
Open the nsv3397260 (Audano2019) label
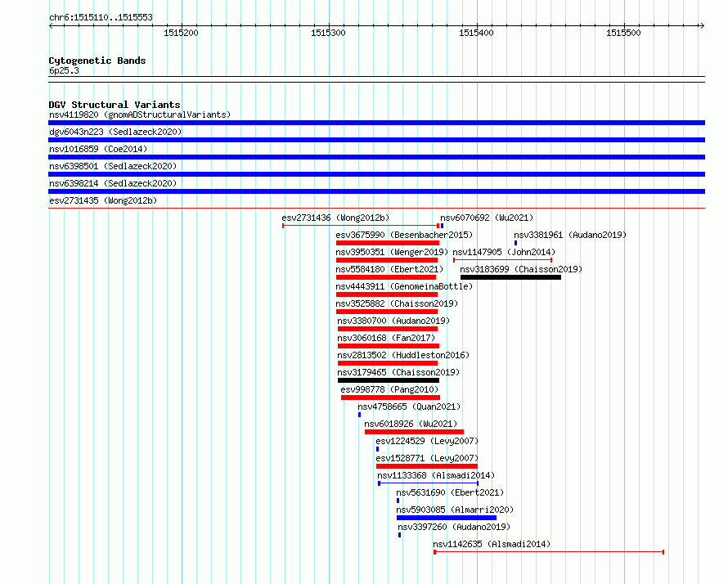tap(454, 527)
